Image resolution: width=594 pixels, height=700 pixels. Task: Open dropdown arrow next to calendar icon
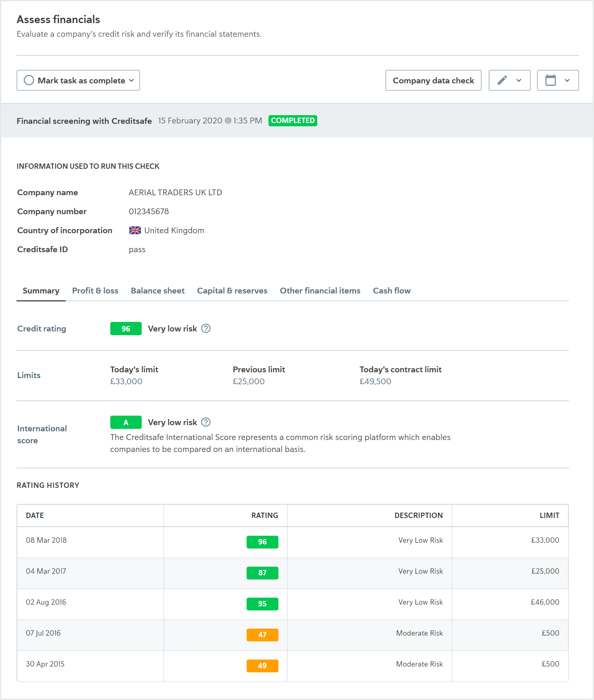[567, 80]
